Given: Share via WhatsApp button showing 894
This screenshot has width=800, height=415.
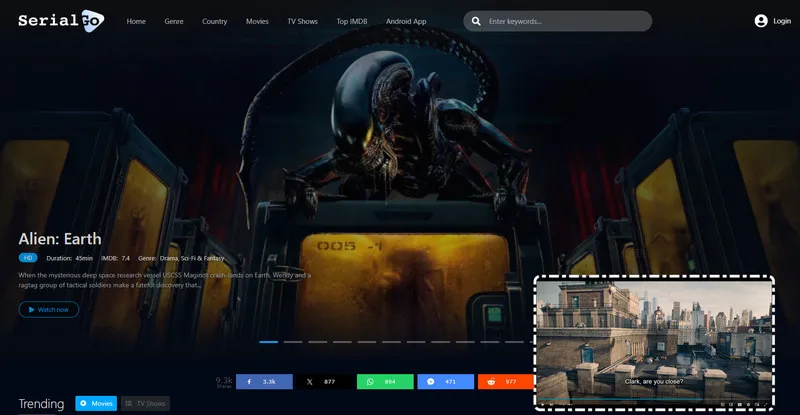Looking at the screenshot, I should [384, 381].
